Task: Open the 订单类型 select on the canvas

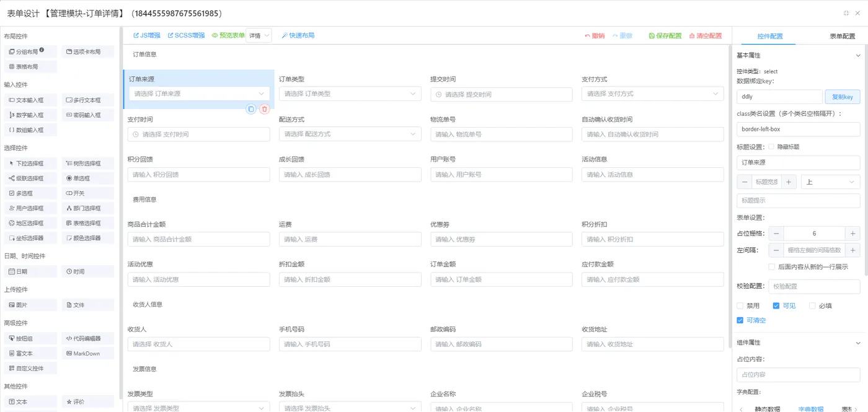Action: point(350,94)
